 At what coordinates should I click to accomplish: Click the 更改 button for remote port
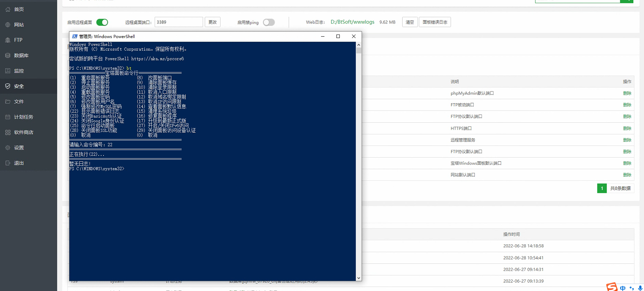[x=212, y=22]
